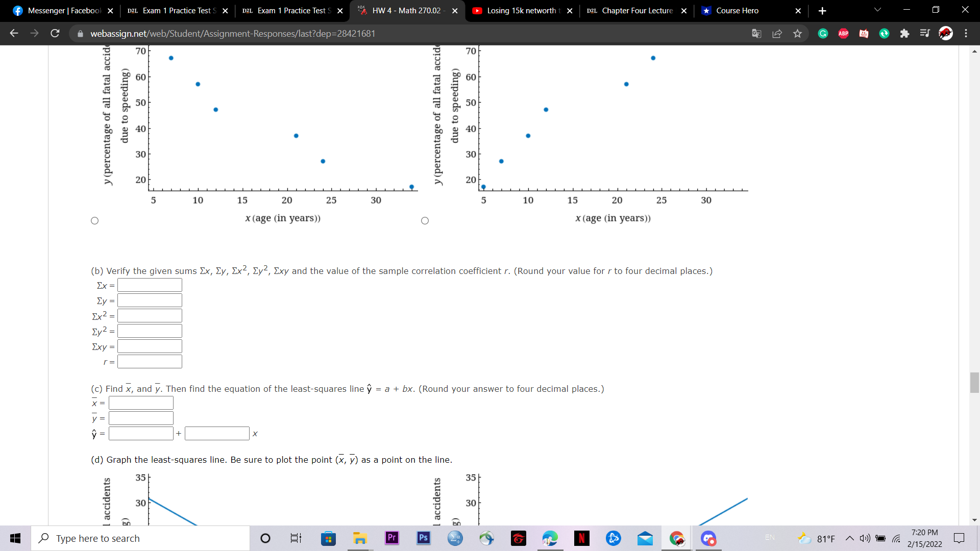Open the Grammarly extension

(x=823, y=33)
